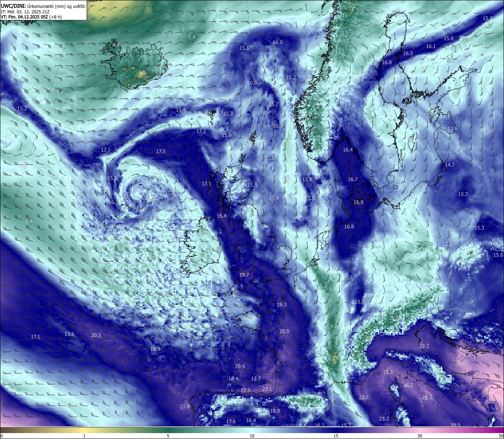
Task: Click the map value 23.1
Action: pos(267,389)
